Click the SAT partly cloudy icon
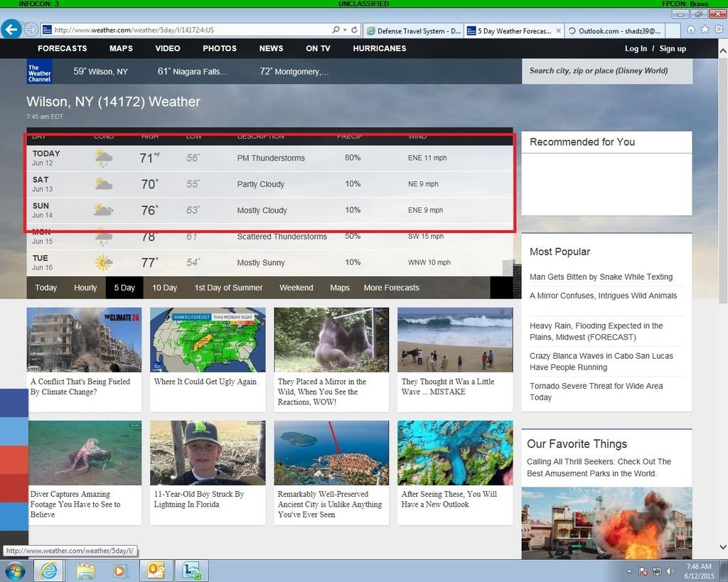This screenshot has width=728, height=582. [x=103, y=184]
